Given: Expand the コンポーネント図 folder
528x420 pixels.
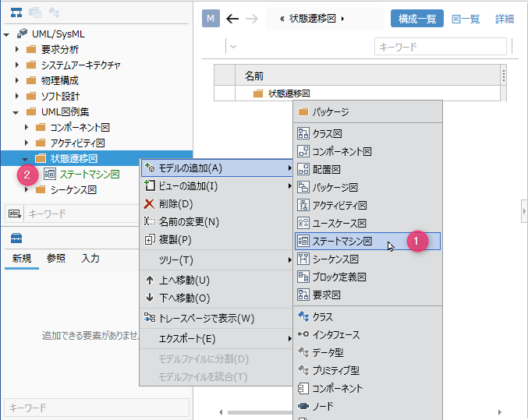Looking at the screenshot, I should (x=27, y=127).
